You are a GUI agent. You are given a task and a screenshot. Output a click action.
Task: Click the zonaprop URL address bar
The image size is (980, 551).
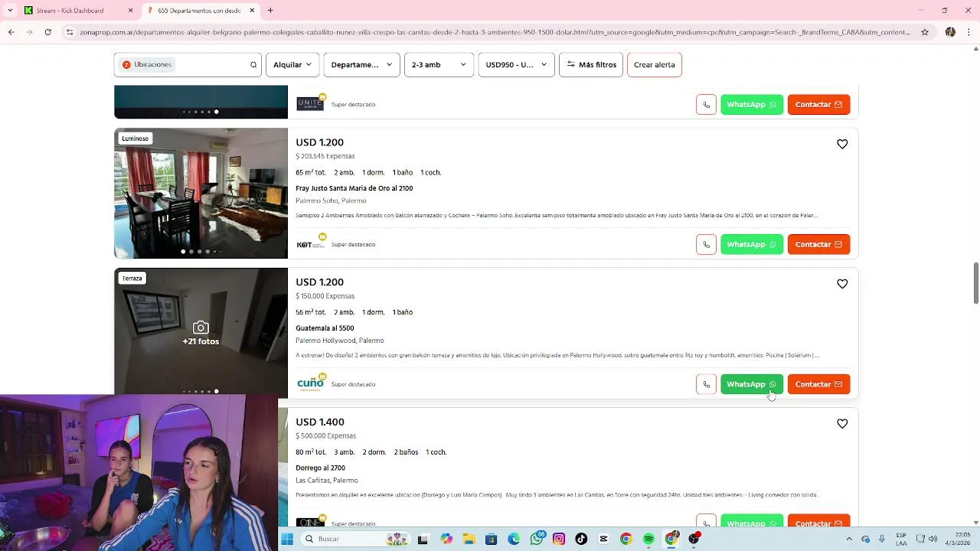tap(494, 32)
